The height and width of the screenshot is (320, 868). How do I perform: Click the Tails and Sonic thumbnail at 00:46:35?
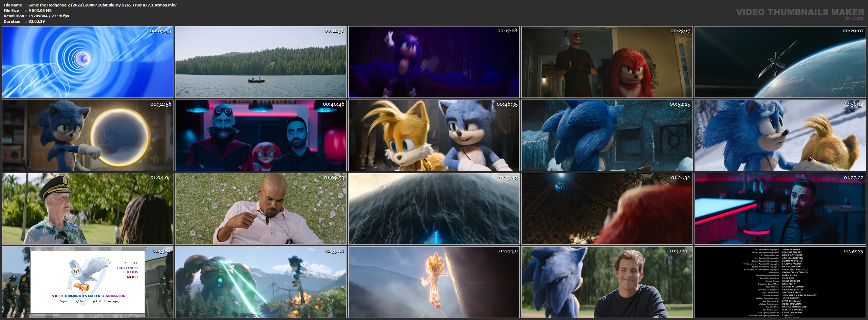click(x=434, y=135)
